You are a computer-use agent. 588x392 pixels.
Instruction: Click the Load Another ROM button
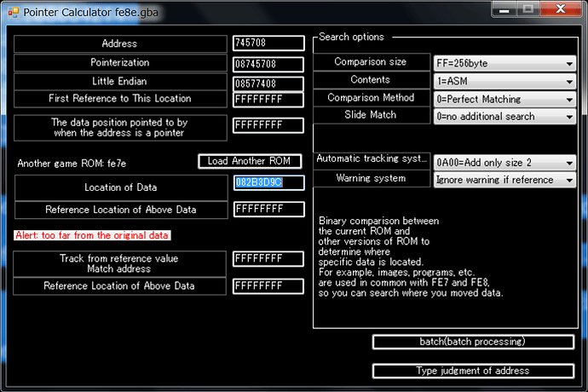click(x=250, y=161)
